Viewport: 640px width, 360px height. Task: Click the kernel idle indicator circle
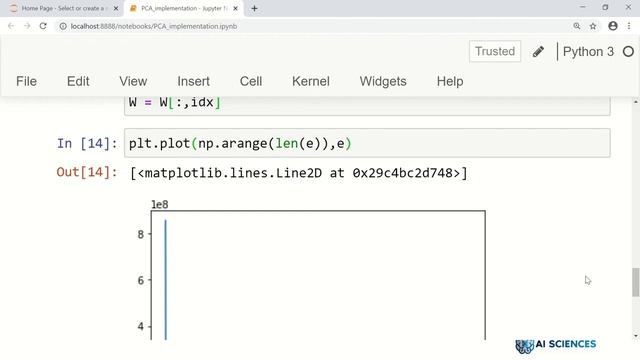pos(629,51)
